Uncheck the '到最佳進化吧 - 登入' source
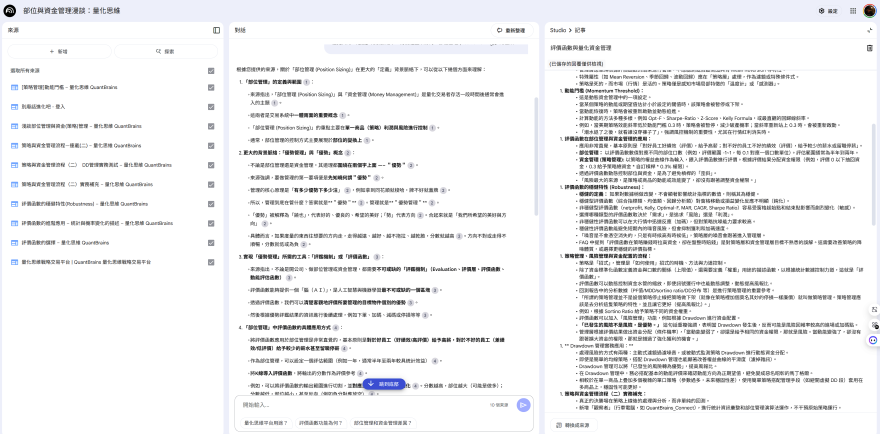The width and height of the screenshot is (880, 434). 211,106
